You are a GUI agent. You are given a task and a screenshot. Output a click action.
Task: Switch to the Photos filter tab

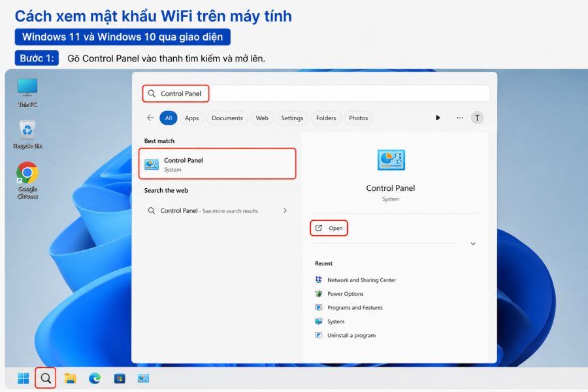pyautogui.click(x=358, y=118)
